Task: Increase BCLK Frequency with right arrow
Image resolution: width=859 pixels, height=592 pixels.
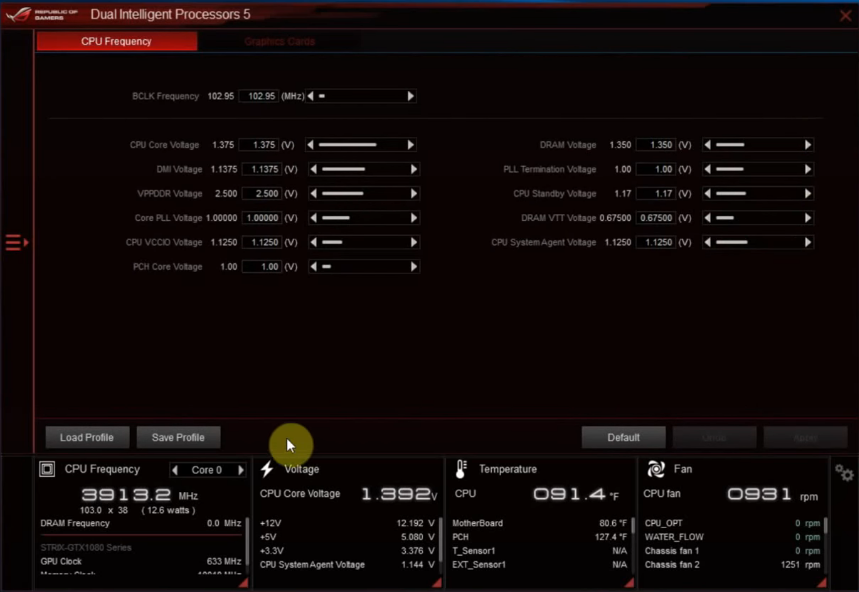Action: pyautogui.click(x=410, y=96)
